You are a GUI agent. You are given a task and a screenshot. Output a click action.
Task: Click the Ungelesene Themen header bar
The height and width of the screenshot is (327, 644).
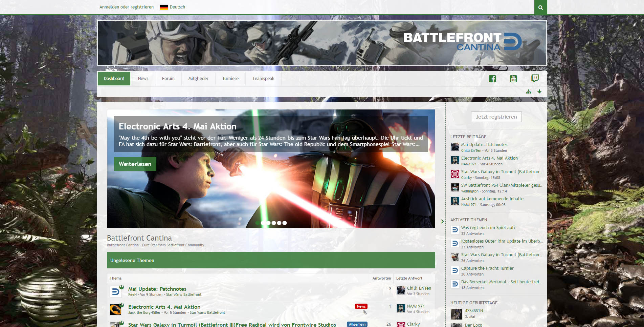coord(271,260)
